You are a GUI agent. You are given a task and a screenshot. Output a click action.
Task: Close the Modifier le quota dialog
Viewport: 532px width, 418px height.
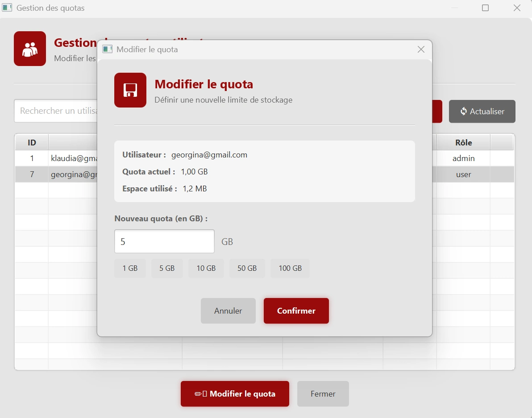coord(421,50)
